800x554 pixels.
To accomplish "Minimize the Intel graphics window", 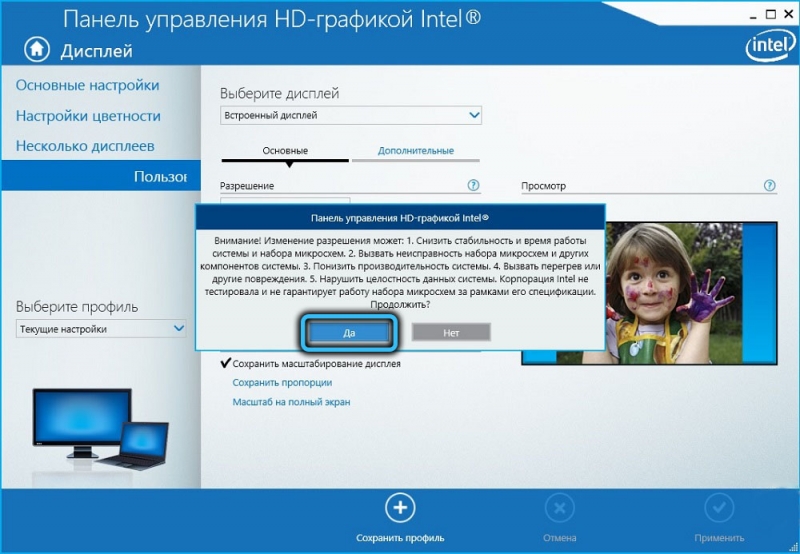I will (x=753, y=16).
